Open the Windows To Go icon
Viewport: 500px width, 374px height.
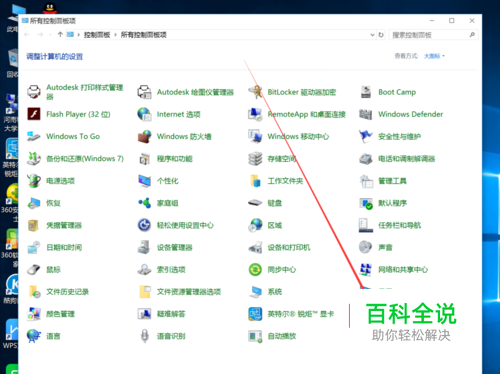tap(34, 136)
